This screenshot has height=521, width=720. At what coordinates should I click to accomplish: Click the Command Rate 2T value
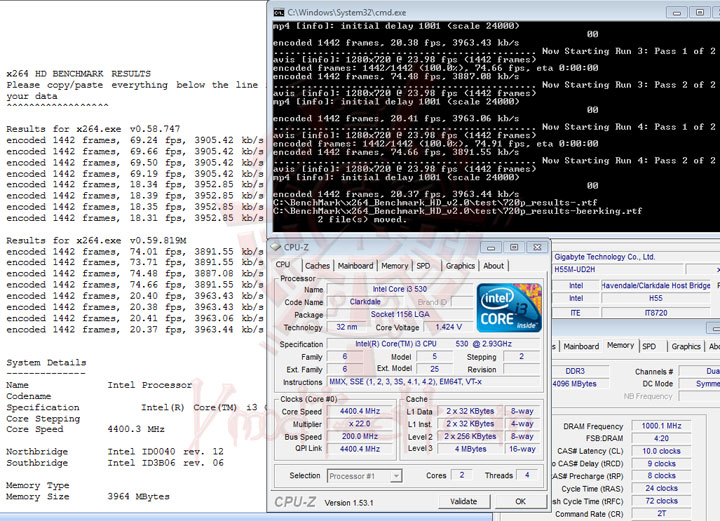661,514
